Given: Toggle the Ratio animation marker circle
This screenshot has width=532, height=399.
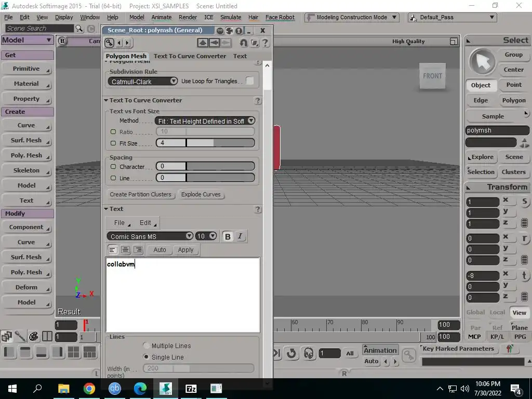Looking at the screenshot, I should pos(113,131).
